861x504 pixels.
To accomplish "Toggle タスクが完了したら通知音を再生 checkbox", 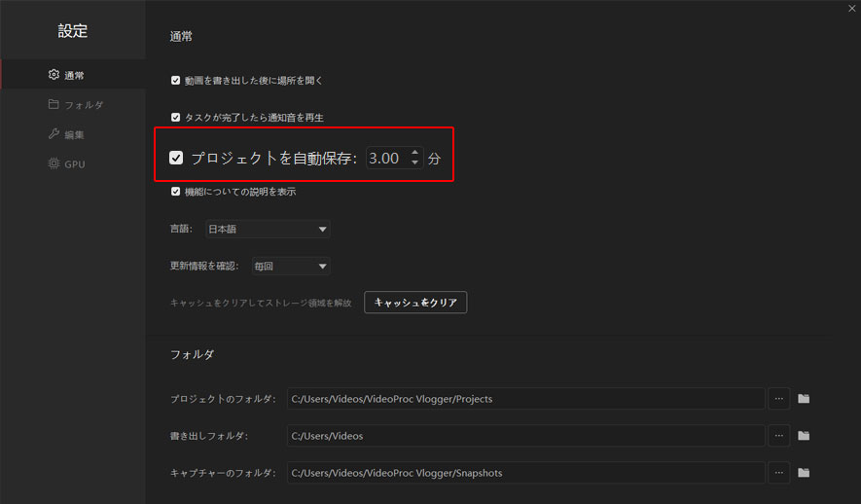I will 176,117.
